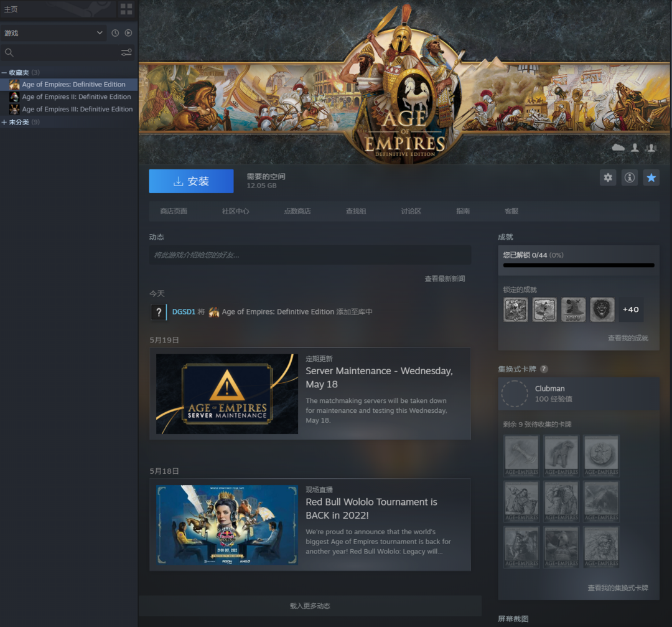This screenshot has height=627, width=672.
Task: Click the grid view icon beside 主页
Action: point(126,9)
